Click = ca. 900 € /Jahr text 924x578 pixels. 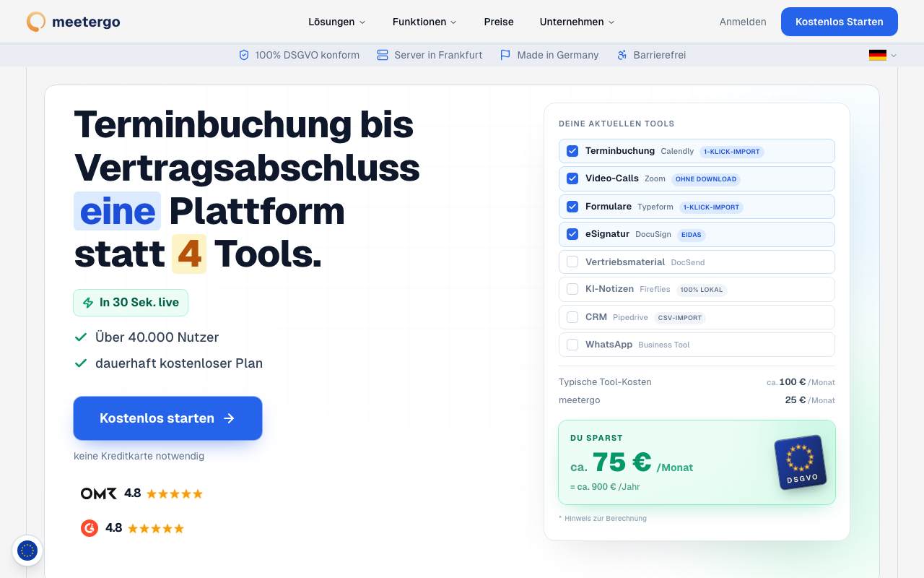[x=605, y=487]
